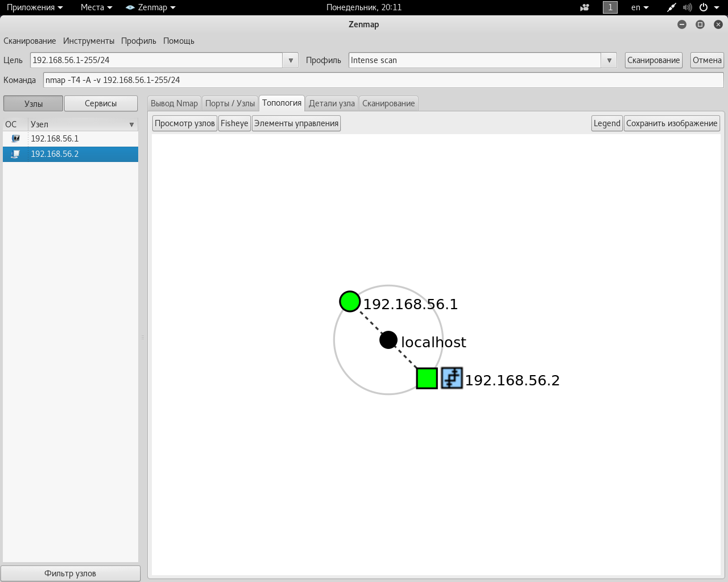
Task: Expand the Цель target dropdown arrow
Action: (x=291, y=60)
